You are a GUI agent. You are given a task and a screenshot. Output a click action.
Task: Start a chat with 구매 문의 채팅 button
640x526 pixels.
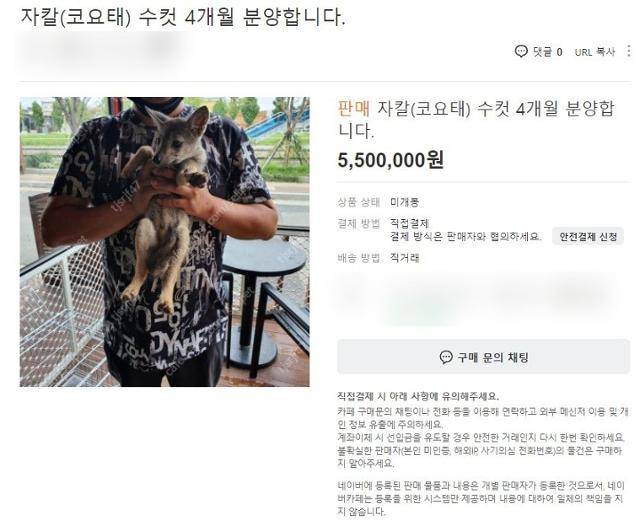[x=483, y=356]
